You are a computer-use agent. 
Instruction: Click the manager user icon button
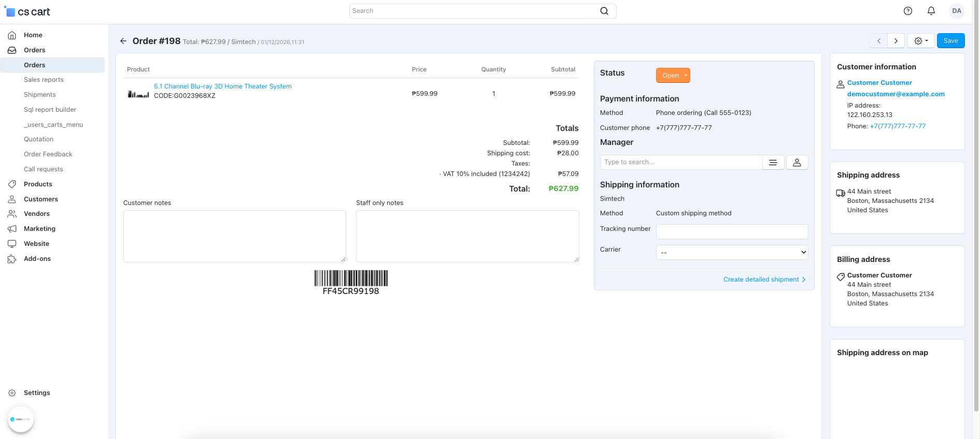point(797,163)
